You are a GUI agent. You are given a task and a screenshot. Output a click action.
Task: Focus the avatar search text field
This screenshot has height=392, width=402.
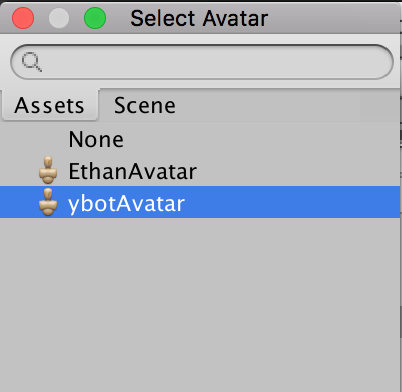click(x=202, y=62)
